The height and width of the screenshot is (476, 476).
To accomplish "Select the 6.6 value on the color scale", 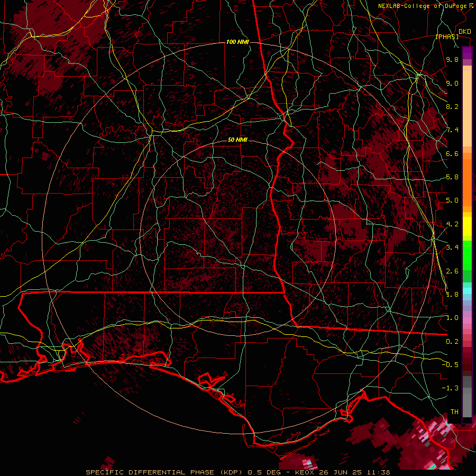I will tap(452, 153).
